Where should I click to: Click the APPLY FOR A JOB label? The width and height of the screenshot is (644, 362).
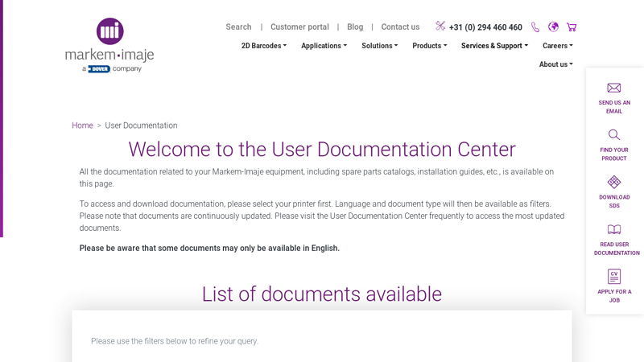614,295
